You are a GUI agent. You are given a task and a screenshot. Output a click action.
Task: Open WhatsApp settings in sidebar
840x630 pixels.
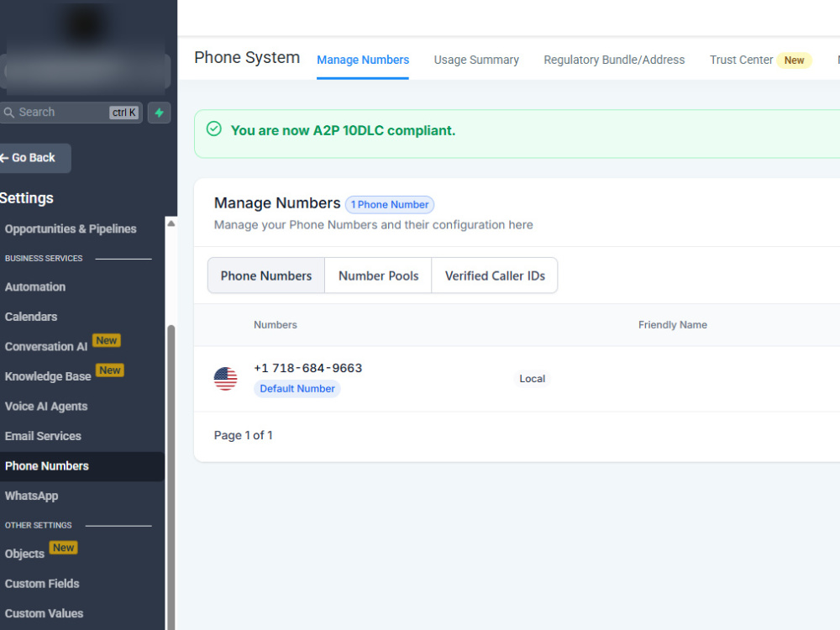(32, 496)
